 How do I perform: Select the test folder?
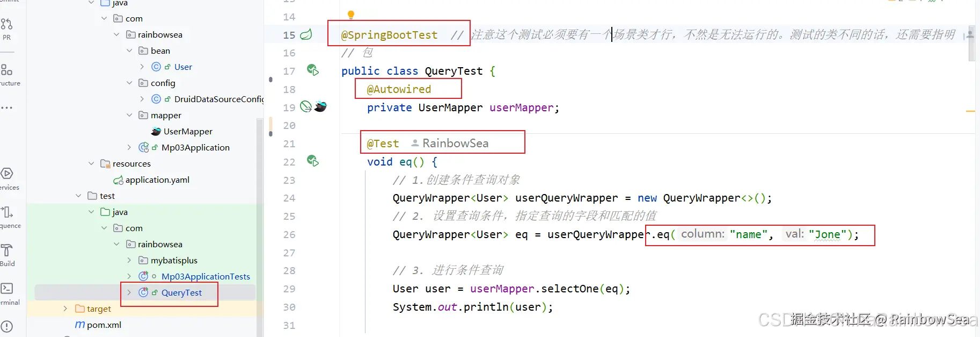(x=107, y=196)
